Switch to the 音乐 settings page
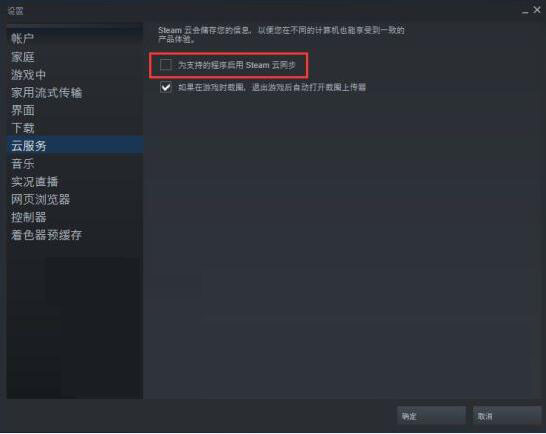Image resolution: width=546 pixels, height=434 pixels. tap(22, 164)
